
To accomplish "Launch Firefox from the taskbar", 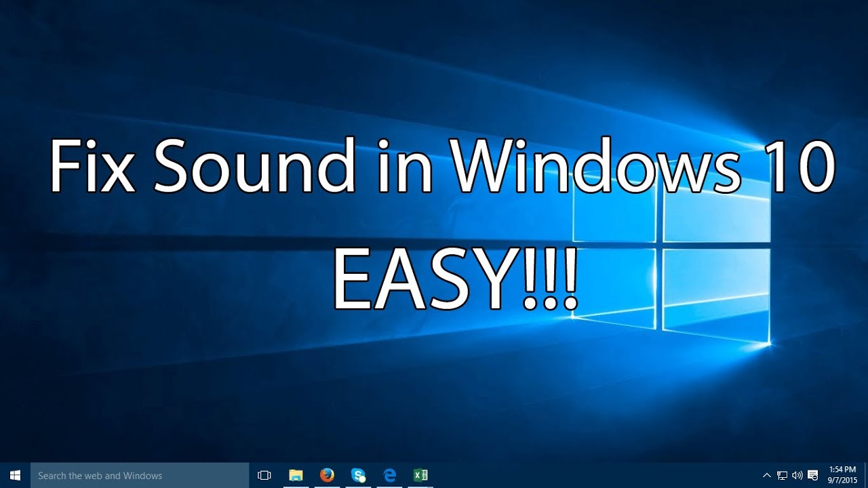I will point(327,475).
